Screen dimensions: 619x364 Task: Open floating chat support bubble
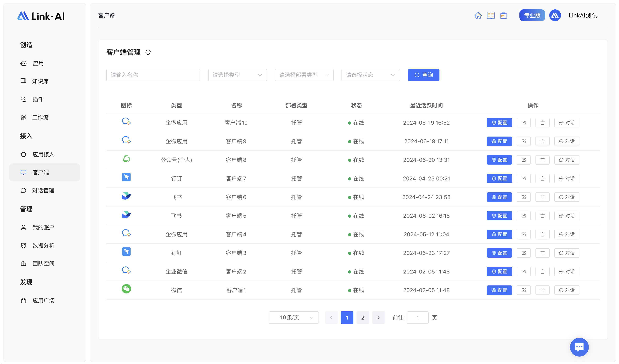[579, 347]
